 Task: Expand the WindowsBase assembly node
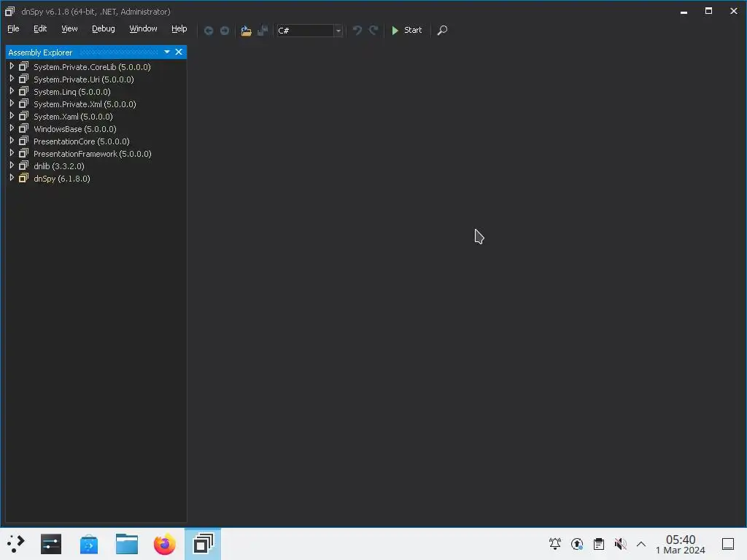point(12,128)
